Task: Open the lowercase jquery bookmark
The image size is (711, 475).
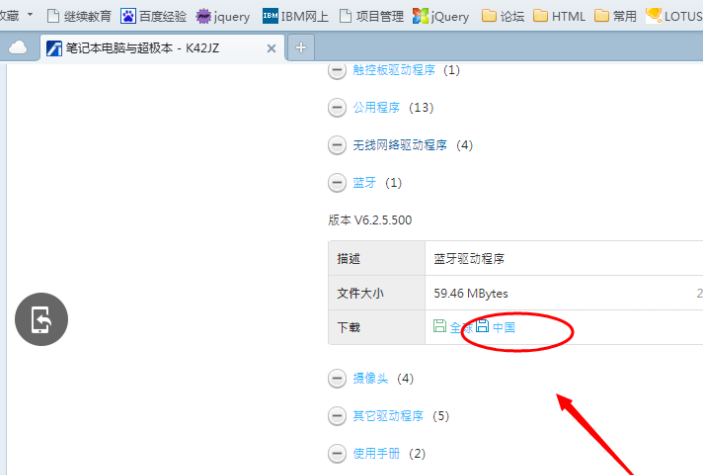Action: (223, 17)
